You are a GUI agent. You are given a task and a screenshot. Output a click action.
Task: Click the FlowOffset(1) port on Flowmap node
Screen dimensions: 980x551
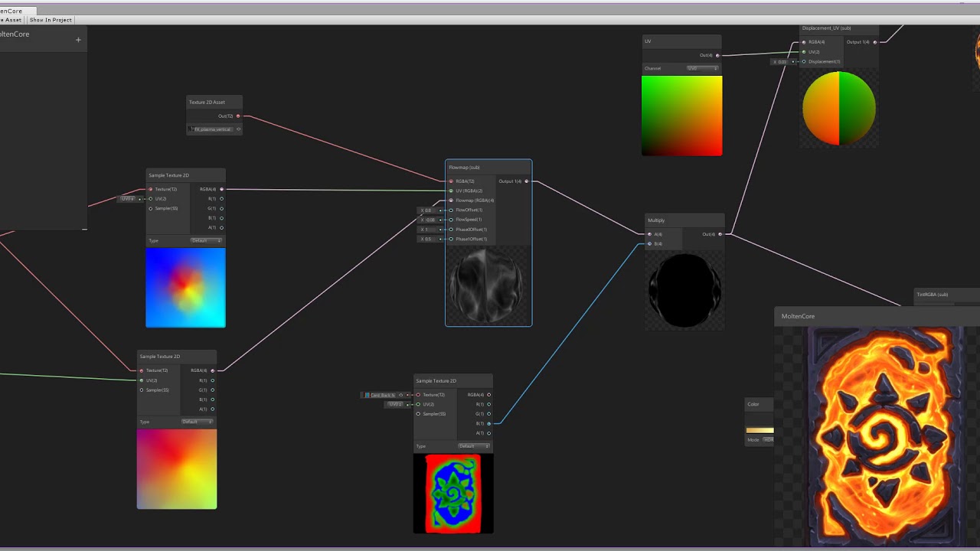pyautogui.click(x=451, y=210)
